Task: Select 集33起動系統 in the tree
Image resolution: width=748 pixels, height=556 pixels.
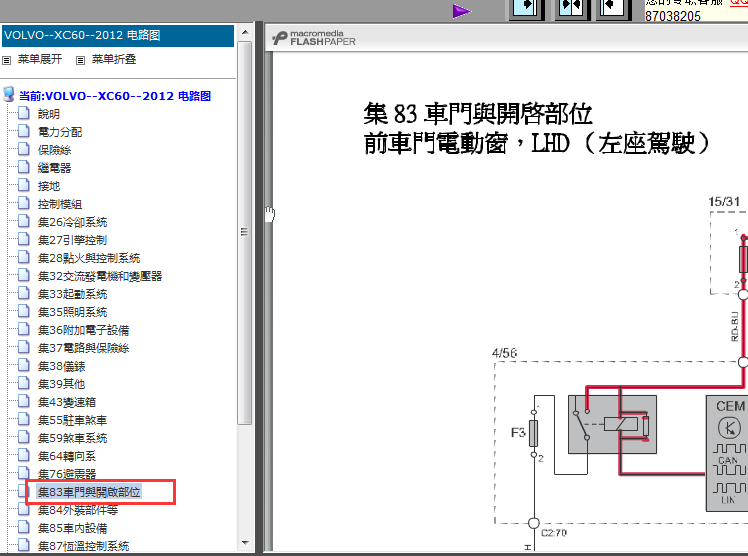Action: point(73,294)
